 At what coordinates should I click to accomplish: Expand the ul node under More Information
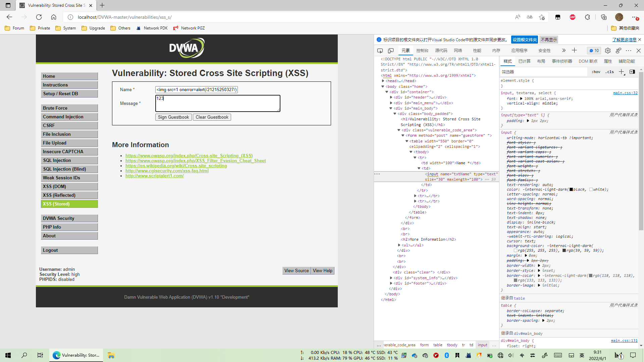pos(399,245)
